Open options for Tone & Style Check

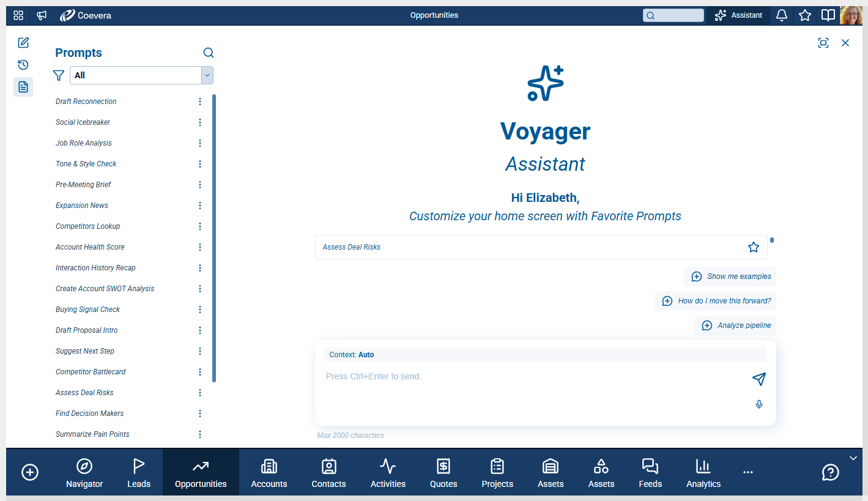200,164
